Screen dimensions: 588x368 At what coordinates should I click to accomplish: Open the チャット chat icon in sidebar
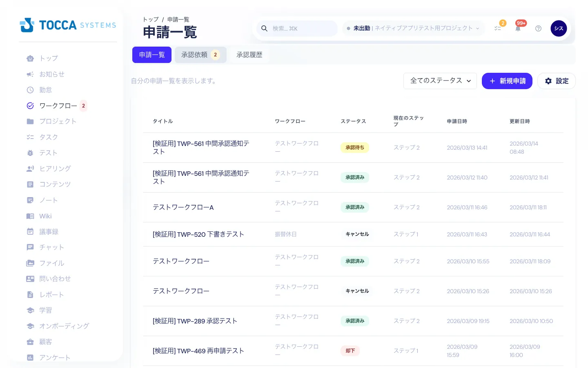coord(30,247)
